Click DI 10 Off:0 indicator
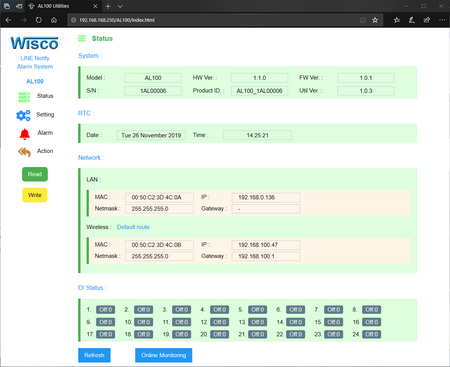Viewport: 450px width, 367px height. pos(144,322)
